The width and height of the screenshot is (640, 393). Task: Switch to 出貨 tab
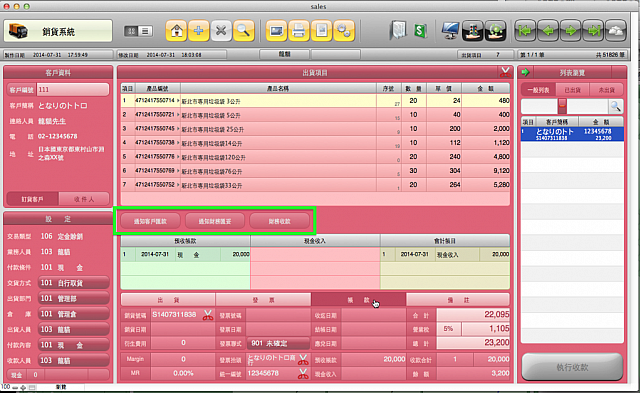(168, 300)
